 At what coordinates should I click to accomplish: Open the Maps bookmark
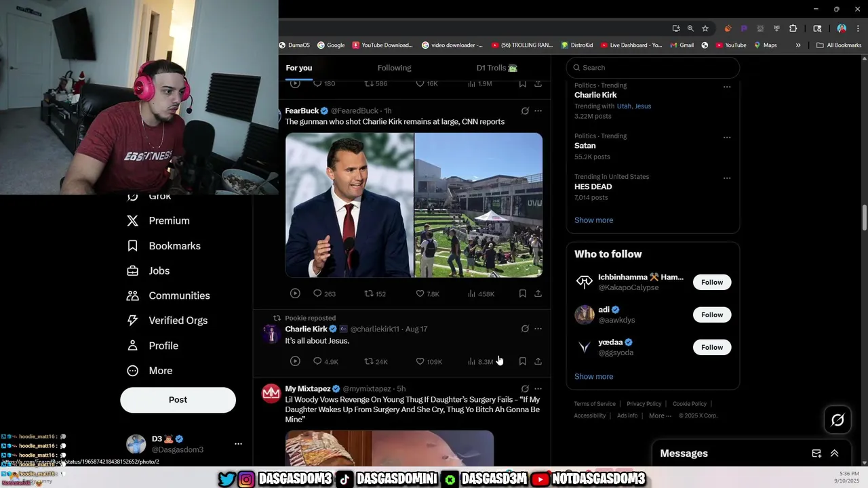(765, 45)
